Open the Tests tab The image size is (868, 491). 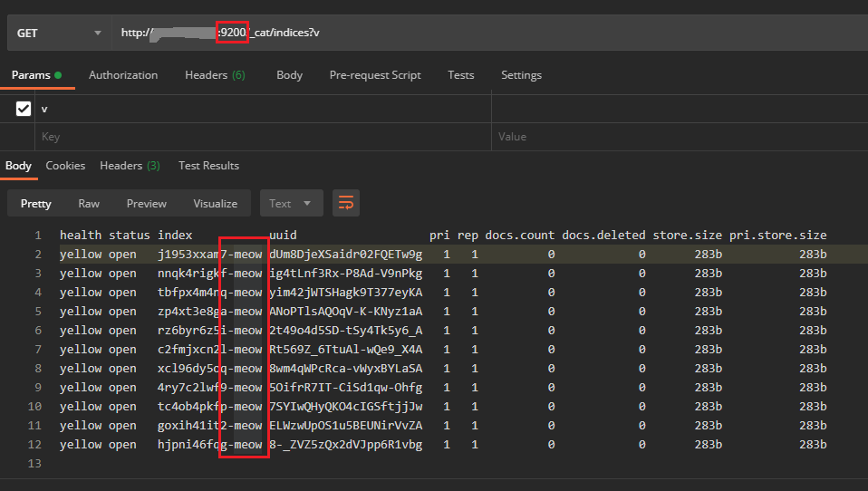[460, 74]
